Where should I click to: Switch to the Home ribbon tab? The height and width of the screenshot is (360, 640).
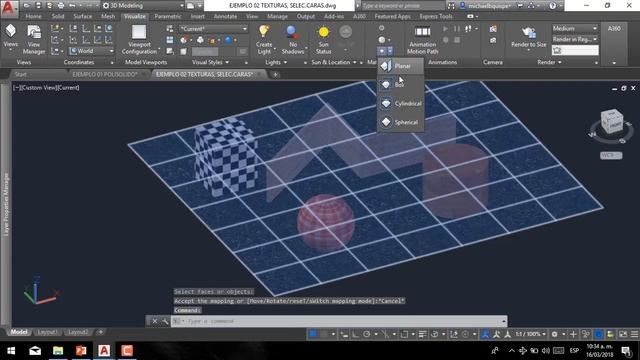click(33, 16)
